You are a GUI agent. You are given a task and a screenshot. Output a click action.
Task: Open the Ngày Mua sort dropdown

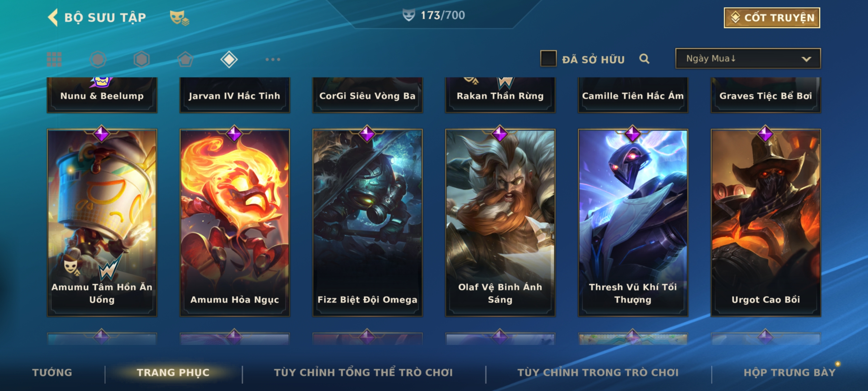pos(748,59)
